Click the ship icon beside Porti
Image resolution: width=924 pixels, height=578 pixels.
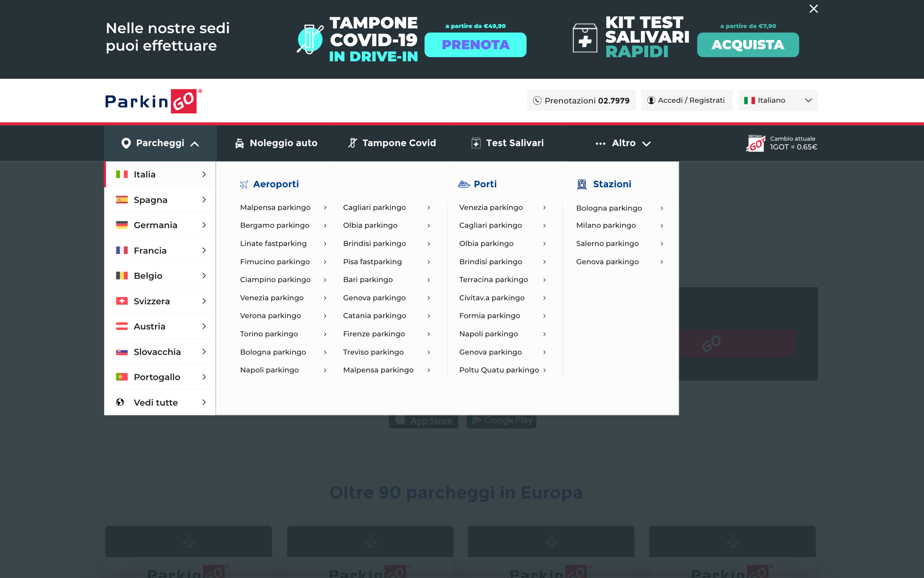[x=464, y=184]
